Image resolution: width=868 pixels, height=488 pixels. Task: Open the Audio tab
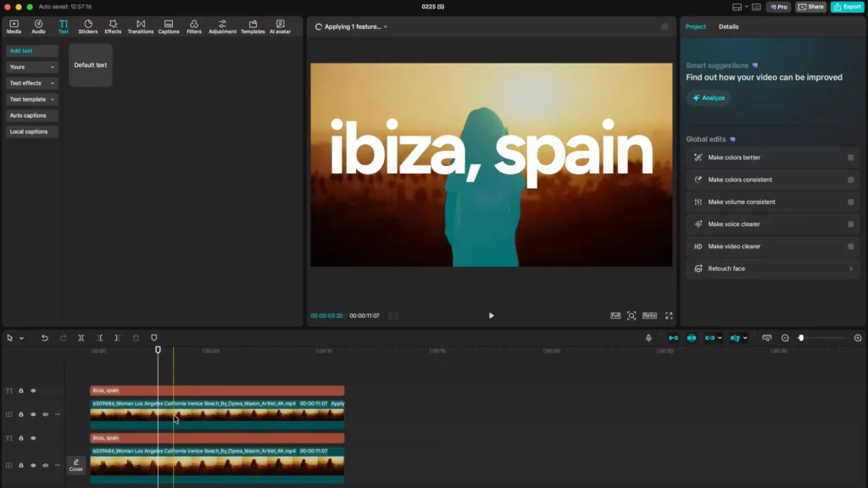coord(38,26)
